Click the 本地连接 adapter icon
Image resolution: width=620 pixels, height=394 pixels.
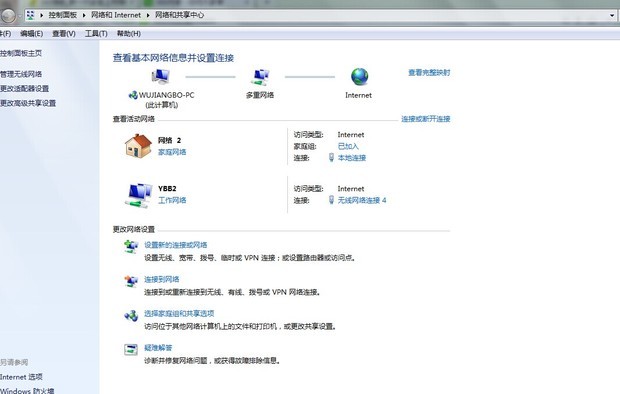click(x=331, y=157)
